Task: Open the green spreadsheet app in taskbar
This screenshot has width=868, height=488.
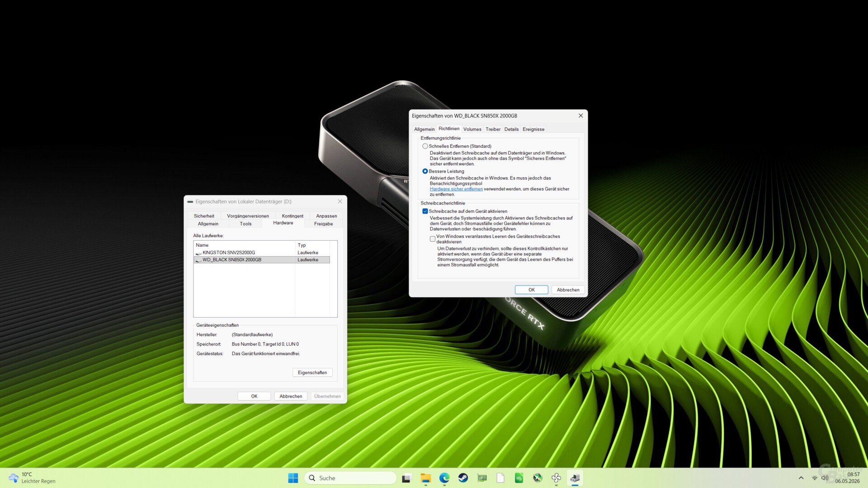Action: pyautogui.click(x=519, y=478)
